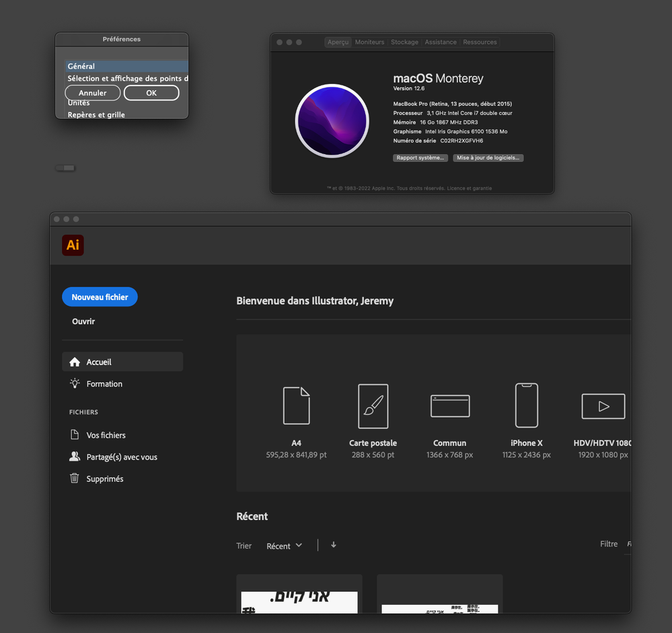
Task: Click the people icon beside Partagé(s) avec vous
Action: click(75, 457)
